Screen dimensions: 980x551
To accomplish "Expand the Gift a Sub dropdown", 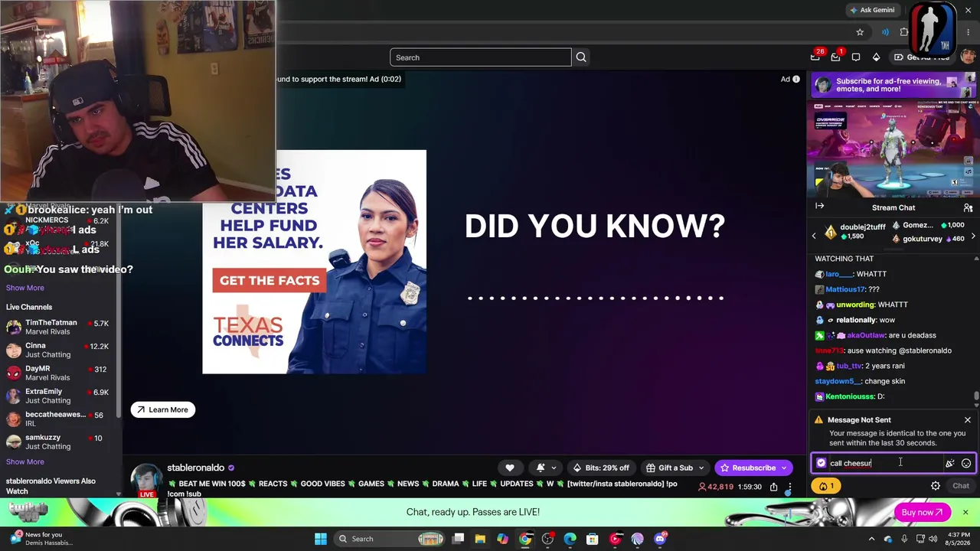I will tap(674, 468).
